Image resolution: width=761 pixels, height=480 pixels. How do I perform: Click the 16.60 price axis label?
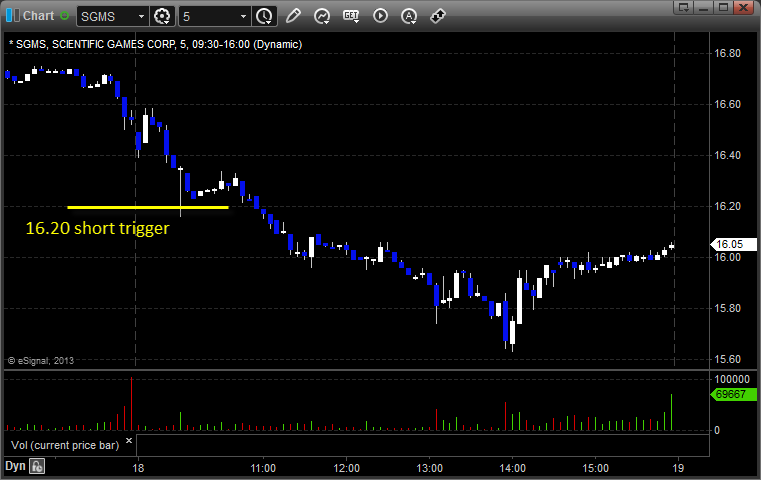728,104
